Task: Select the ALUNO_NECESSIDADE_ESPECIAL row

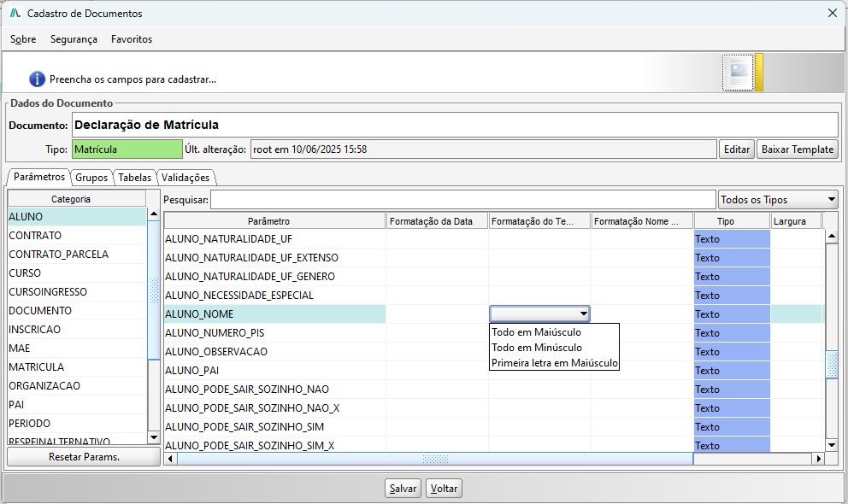Action: click(493, 296)
